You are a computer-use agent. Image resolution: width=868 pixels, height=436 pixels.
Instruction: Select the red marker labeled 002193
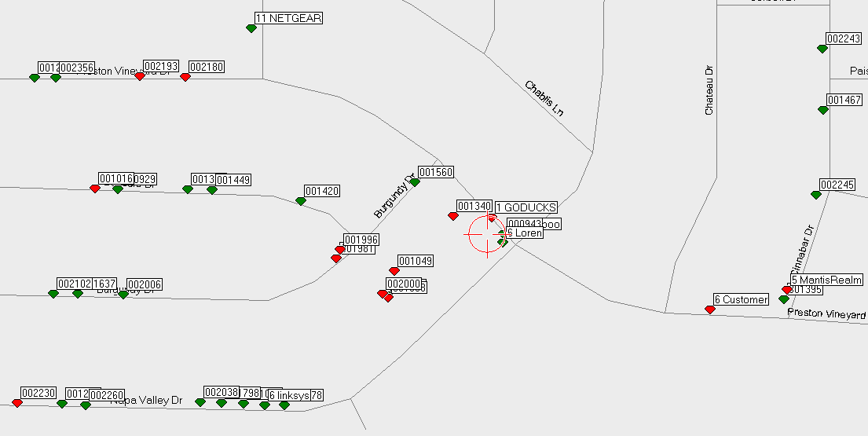(140, 76)
